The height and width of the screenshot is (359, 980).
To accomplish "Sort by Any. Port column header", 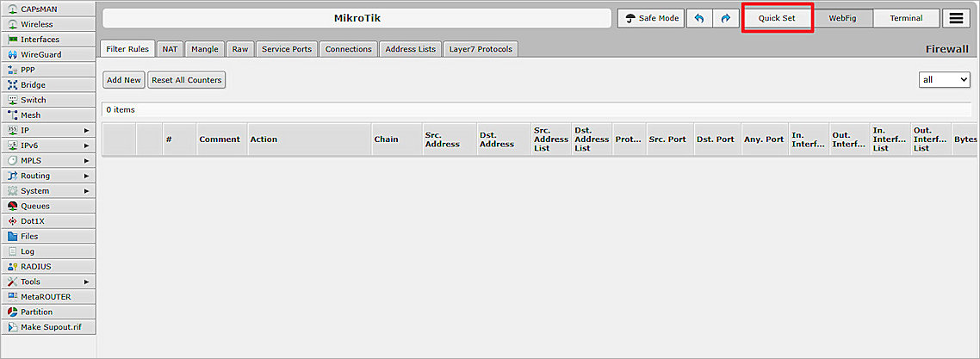I will click(x=765, y=139).
